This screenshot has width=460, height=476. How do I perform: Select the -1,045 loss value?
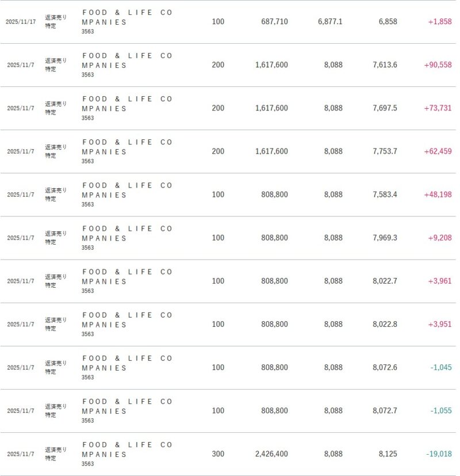441,367
